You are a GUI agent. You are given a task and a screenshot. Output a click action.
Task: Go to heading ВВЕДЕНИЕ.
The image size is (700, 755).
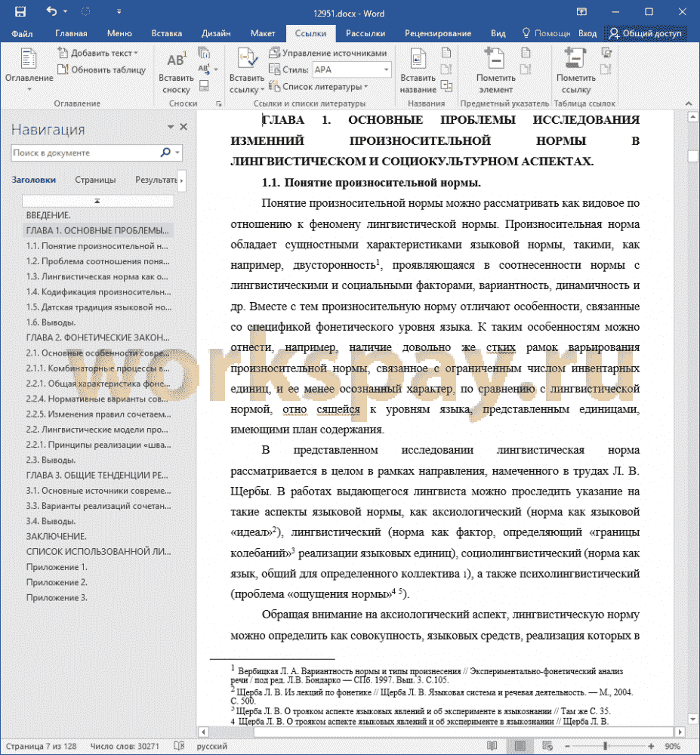click(48, 215)
